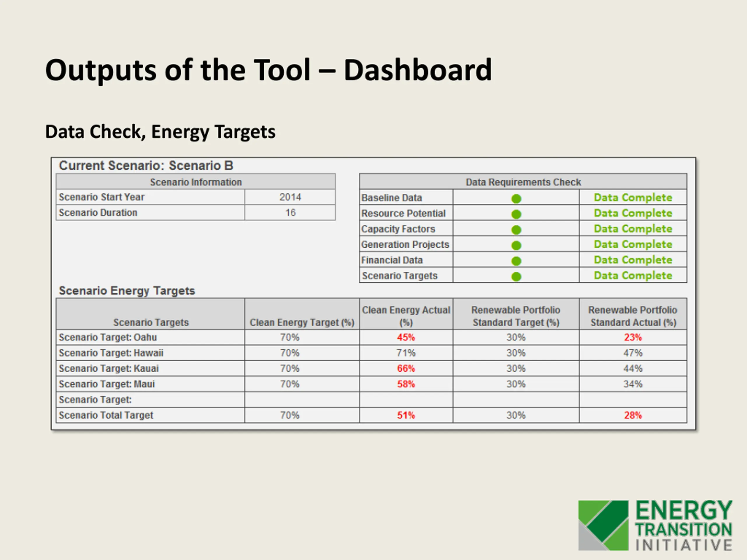Select Oahu RPS actual 23%
Viewport: 747px width, 560px height.
(x=633, y=337)
